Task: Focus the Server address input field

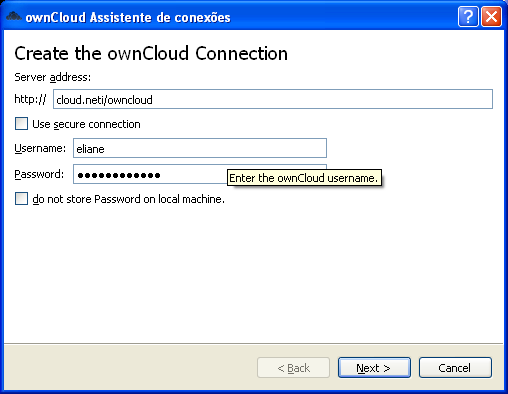Action: 273,99
